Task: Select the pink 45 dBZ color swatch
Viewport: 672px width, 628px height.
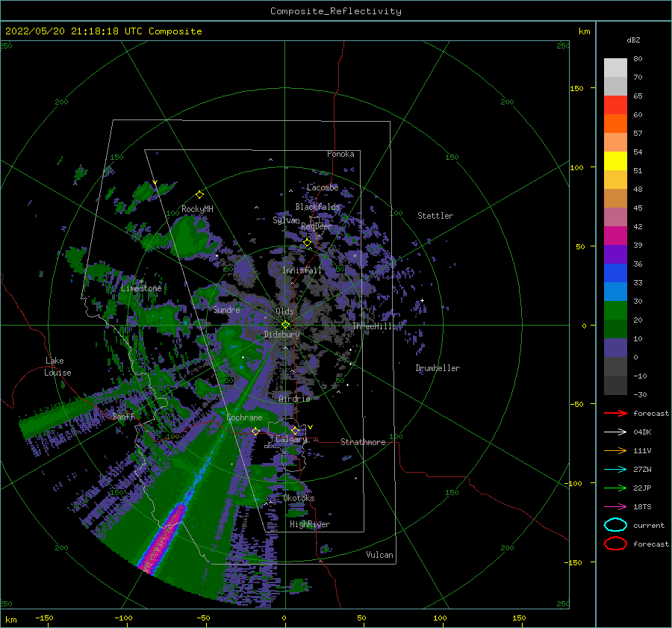Action: pyautogui.click(x=615, y=217)
